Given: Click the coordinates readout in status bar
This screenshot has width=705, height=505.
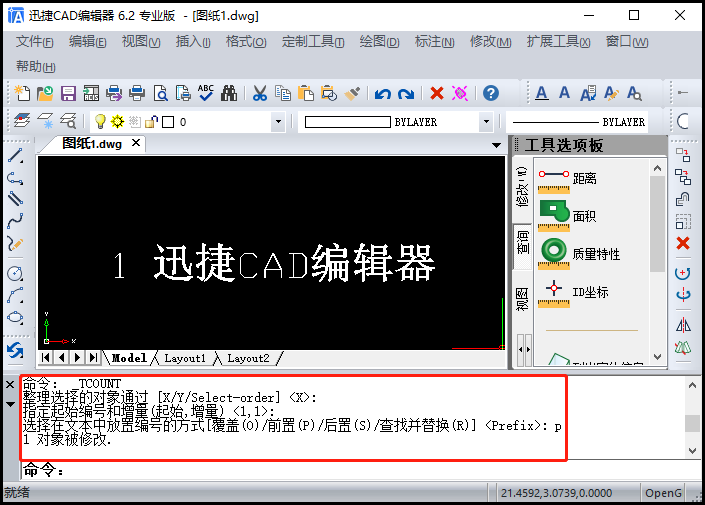Looking at the screenshot, I should tap(557, 493).
